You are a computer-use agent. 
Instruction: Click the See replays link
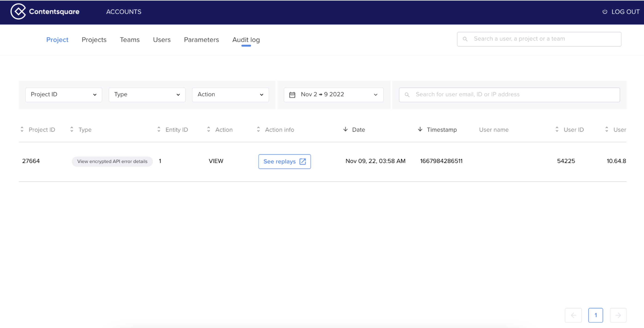[279, 161]
